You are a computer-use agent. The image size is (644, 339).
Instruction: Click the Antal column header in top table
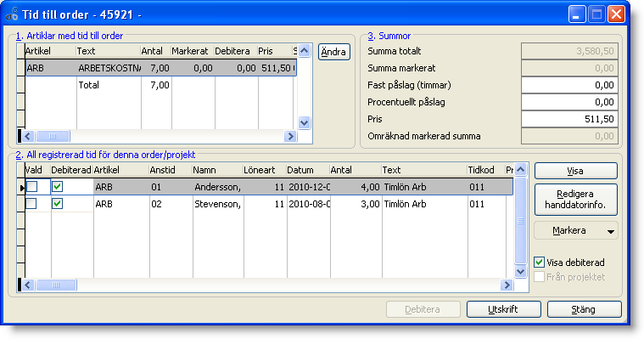coord(155,51)
